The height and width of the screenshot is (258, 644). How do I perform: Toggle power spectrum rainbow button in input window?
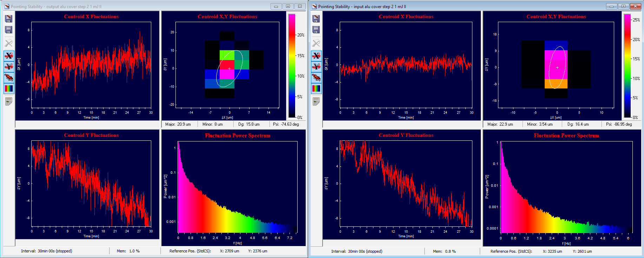[316, 88]
